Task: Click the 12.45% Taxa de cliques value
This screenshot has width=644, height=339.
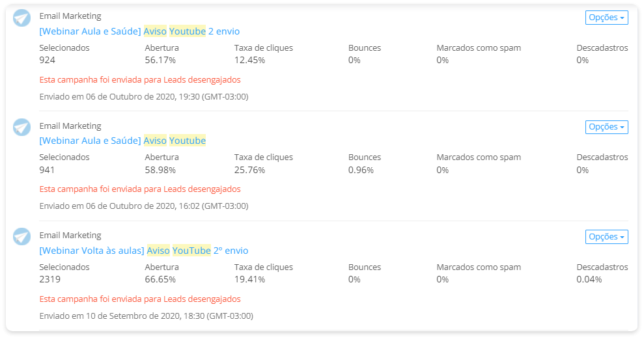Action: [x=249, y=60]
